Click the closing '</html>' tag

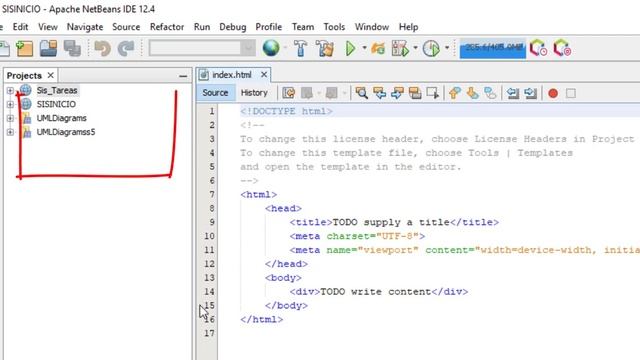(262, 320)
